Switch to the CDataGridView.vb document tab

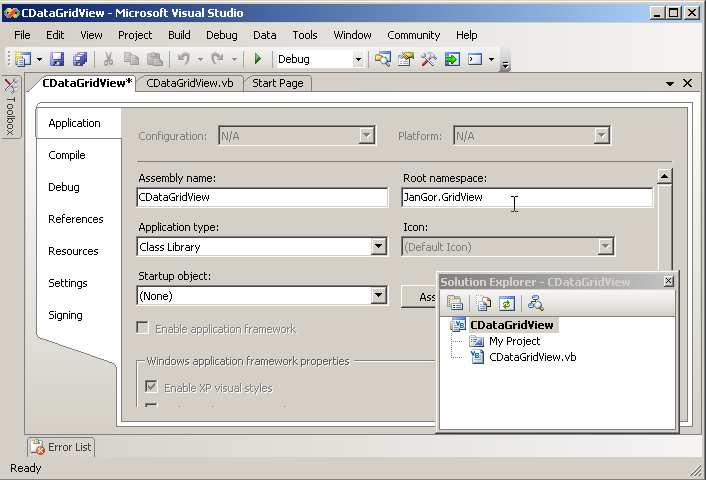[x=190, y=83]
